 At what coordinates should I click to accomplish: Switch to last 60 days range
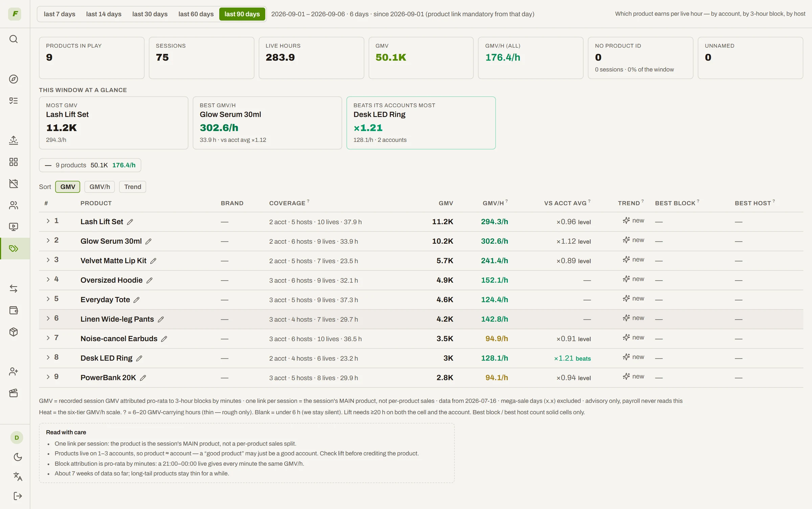[196, 14]
